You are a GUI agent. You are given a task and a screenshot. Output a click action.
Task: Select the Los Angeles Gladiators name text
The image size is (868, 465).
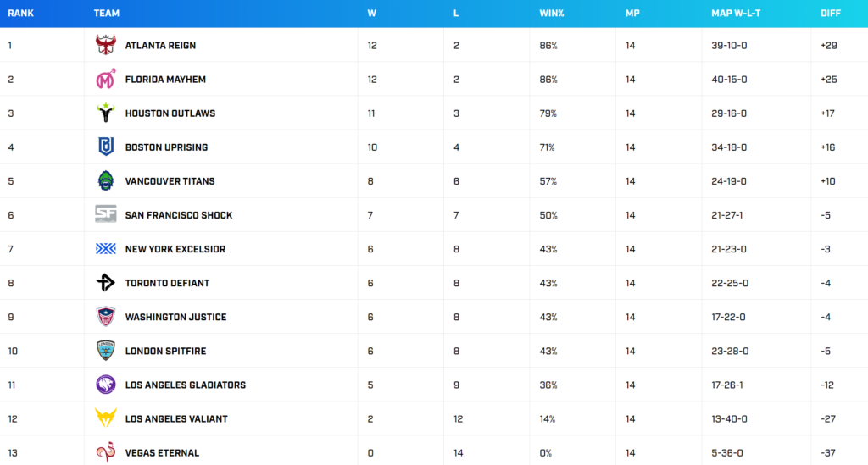(x=185, y=385)
